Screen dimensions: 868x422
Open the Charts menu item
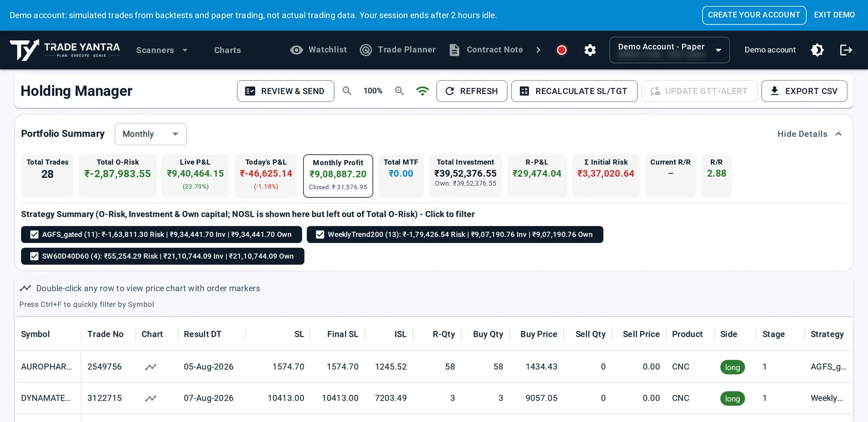tap(227, 50)
